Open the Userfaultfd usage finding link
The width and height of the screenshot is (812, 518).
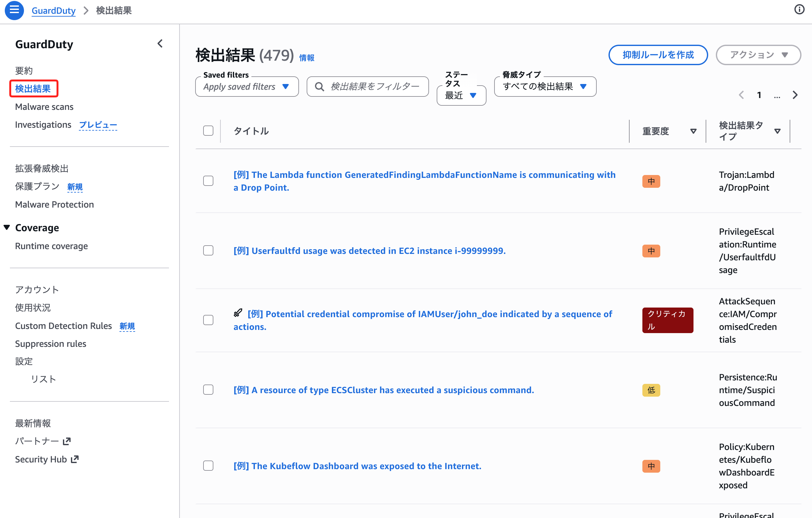[370, 251]
